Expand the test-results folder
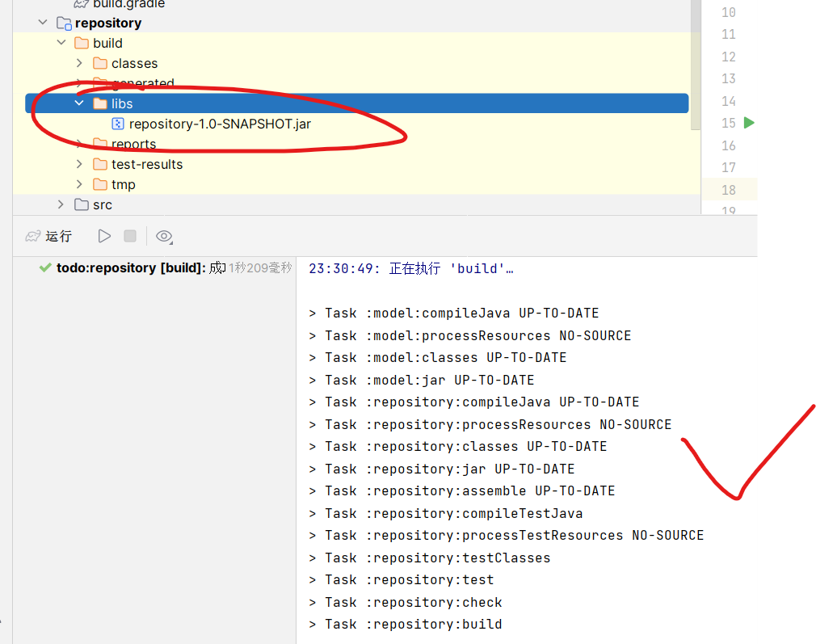The height and width of the screenshot is (644, 816). coord(79,164)
